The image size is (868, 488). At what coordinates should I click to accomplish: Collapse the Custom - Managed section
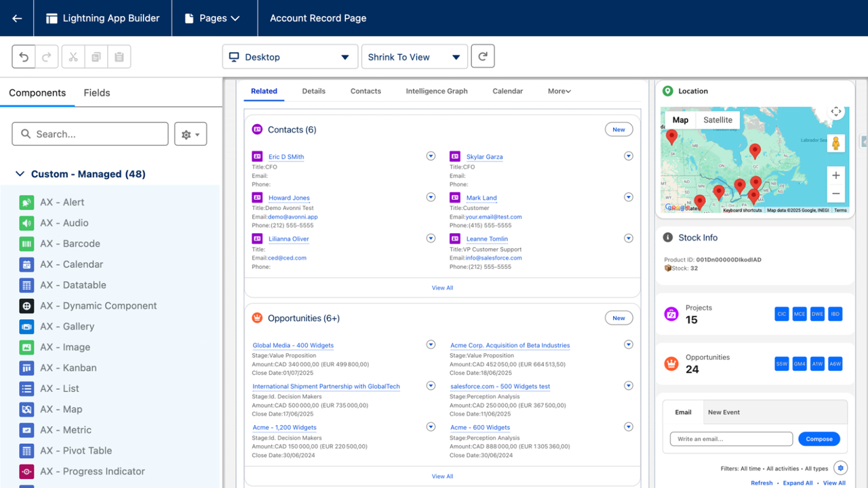pos(20,174)
